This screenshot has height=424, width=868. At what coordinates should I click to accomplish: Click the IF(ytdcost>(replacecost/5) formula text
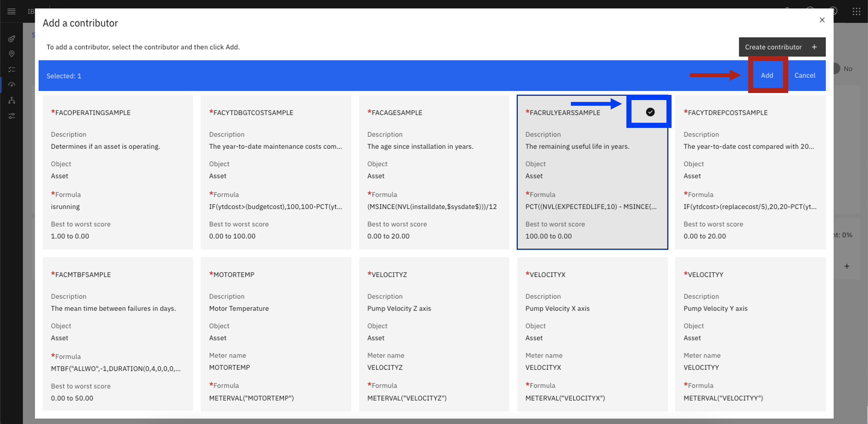(750, 206)
